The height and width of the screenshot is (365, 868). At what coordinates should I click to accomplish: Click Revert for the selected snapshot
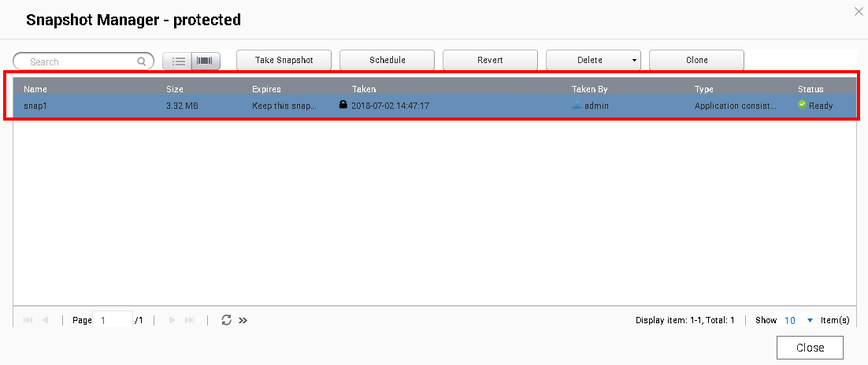pos(490,61)
